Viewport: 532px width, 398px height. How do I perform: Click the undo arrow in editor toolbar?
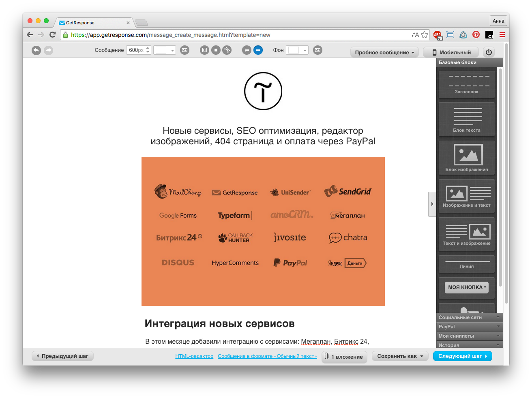pos(36,50)
